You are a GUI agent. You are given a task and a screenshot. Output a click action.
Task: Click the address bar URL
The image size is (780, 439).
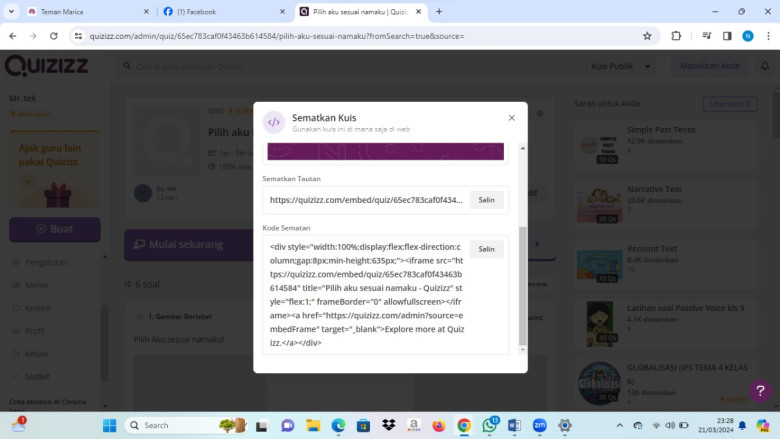pyautogui.click(x=277, y=36)
